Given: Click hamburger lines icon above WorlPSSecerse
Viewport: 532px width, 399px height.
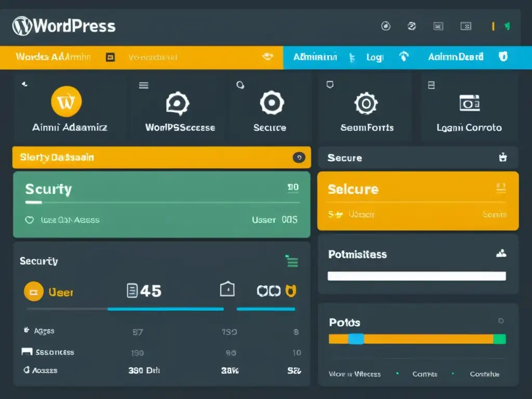Looking at the screenshot, I should [x=143, y=85].
